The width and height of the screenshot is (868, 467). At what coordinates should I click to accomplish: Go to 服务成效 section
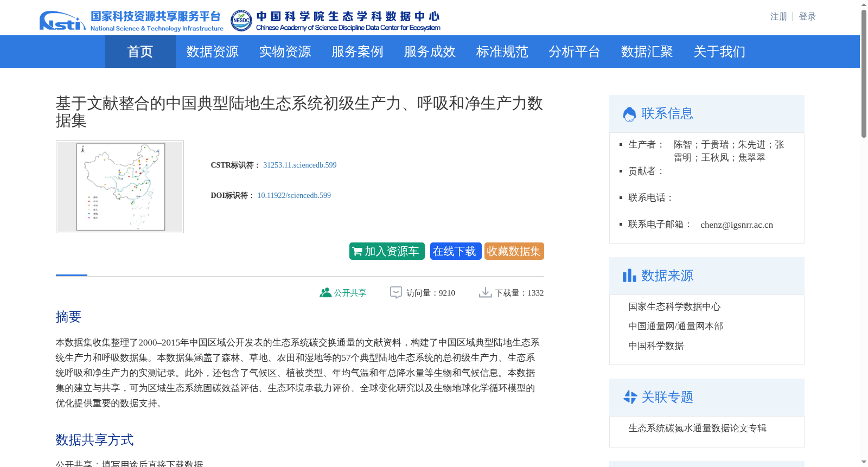[430, 52]
